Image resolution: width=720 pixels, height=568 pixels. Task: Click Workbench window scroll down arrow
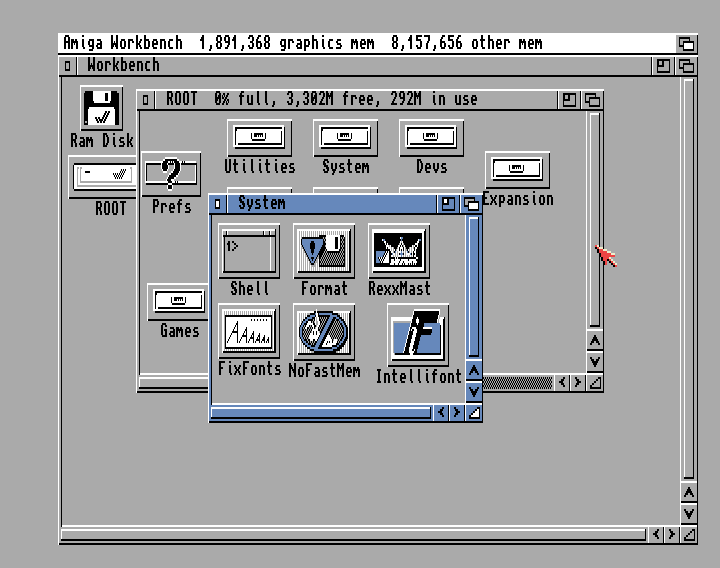pyautogui.click(x=689, y=513)
